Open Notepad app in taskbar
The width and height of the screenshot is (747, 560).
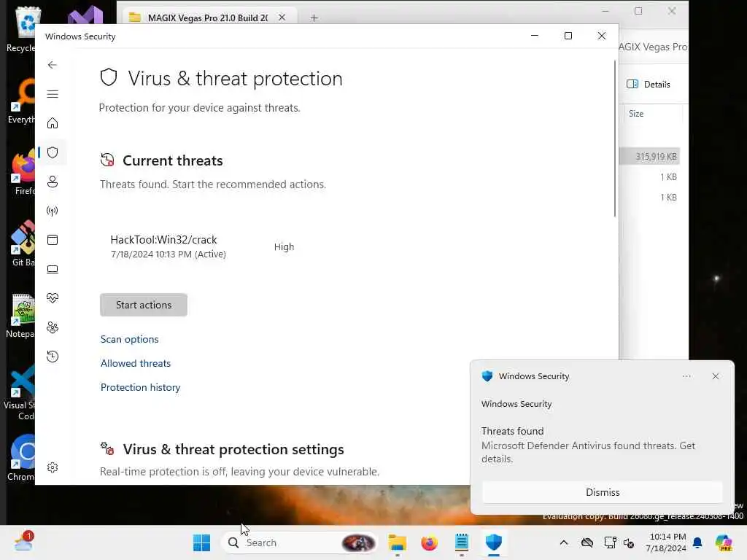tap(462, 542)
